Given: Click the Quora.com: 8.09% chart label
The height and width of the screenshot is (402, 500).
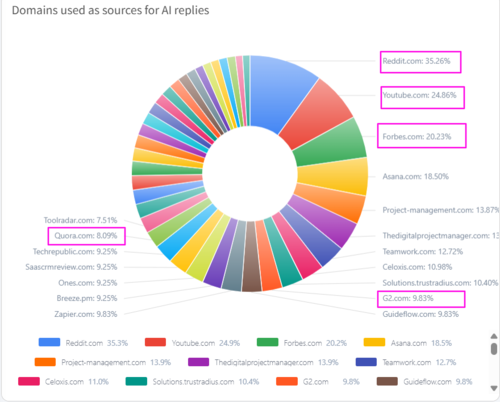Looking at the screenshot, I should [x=86, y=236].
